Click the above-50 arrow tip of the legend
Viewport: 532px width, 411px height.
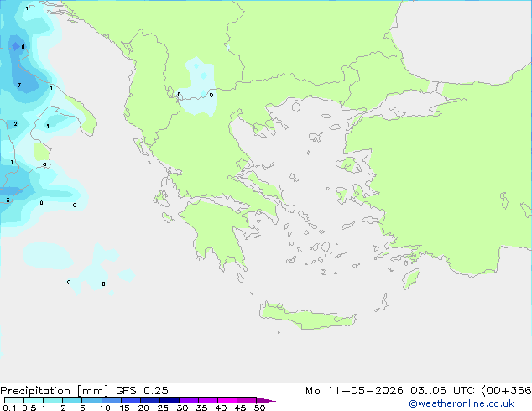click(x=266, y=400)
